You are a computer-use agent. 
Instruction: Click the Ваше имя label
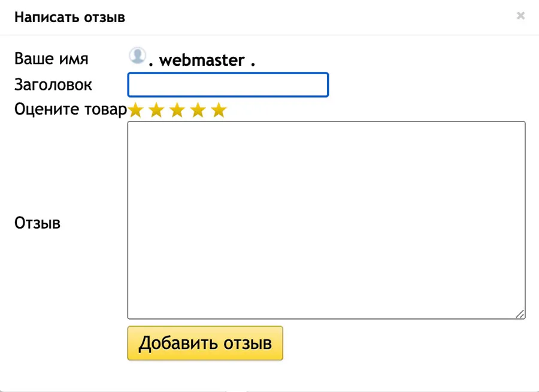tap(52, 59)
